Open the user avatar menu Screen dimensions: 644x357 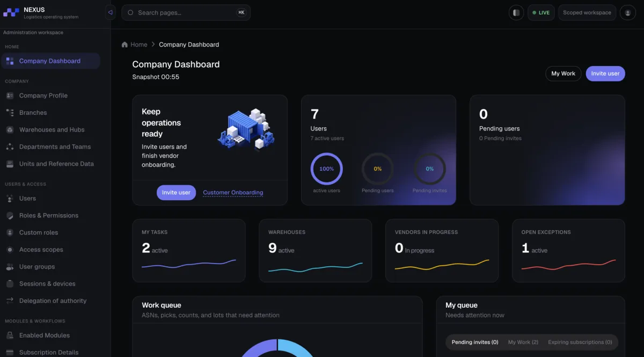tap(628, 12)
